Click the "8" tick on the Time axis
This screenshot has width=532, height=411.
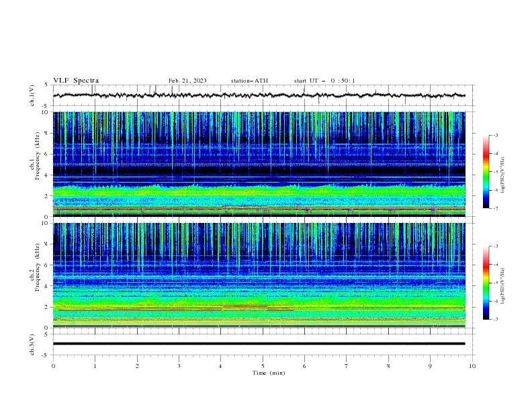pos(388,366)
